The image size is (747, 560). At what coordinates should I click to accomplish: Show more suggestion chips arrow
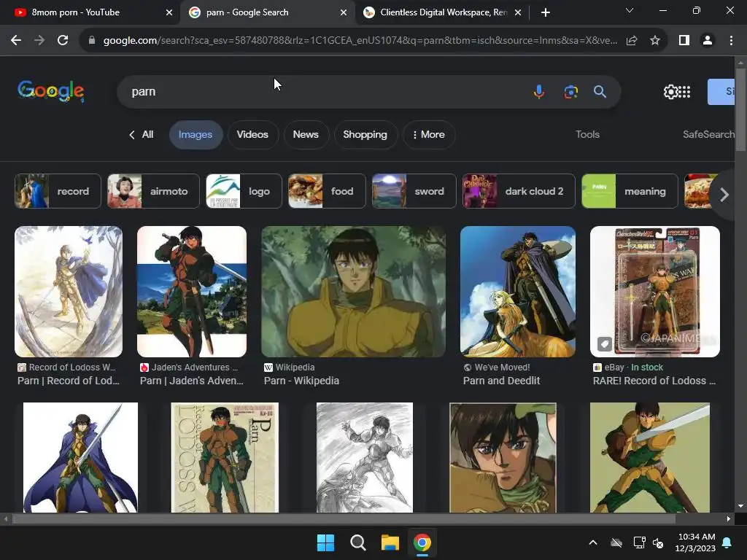[724, 194]
